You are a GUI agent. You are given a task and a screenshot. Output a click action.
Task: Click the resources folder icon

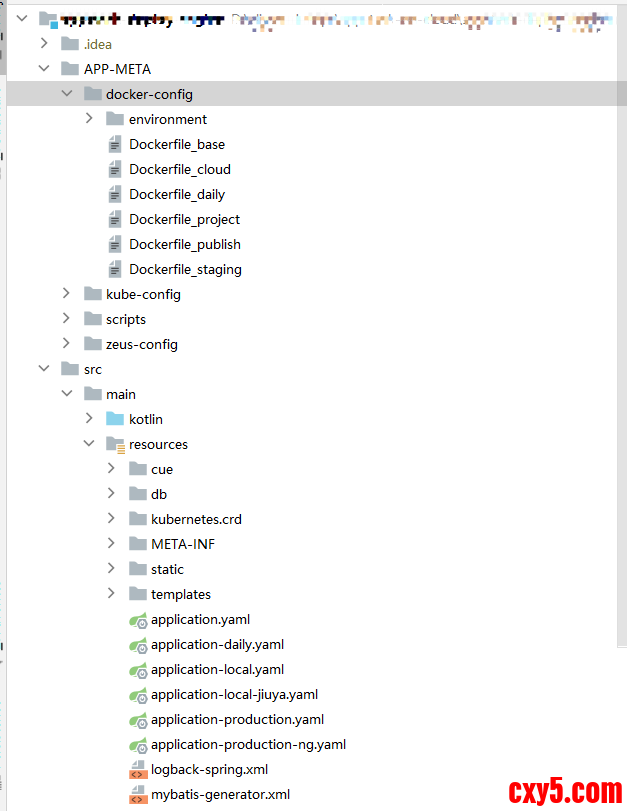pos(115,444)
